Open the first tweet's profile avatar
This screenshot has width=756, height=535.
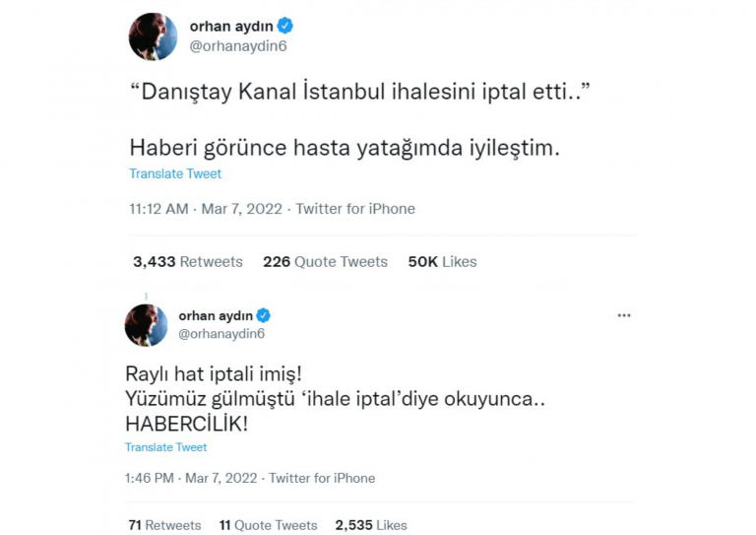pyautogui.click(x=153, y=36)
